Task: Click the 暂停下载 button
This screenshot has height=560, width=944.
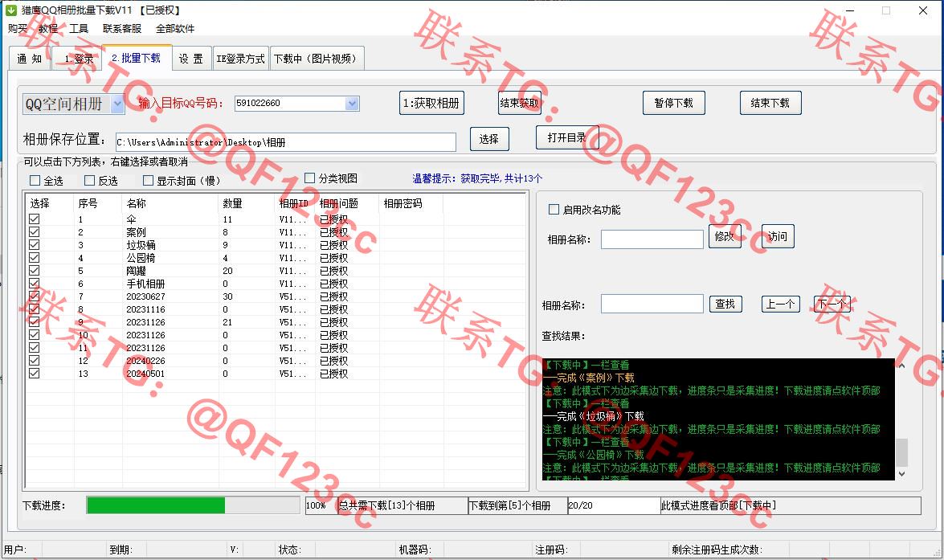Action: click(674, 103)
